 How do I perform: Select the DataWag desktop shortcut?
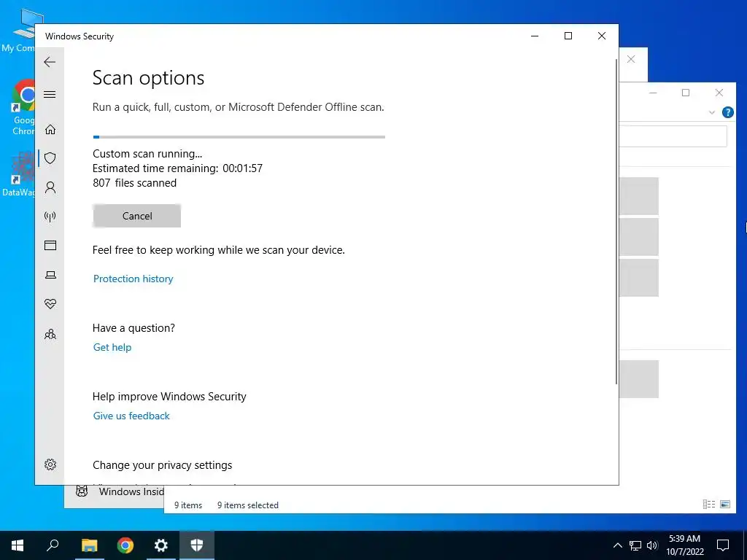point(18,174)
